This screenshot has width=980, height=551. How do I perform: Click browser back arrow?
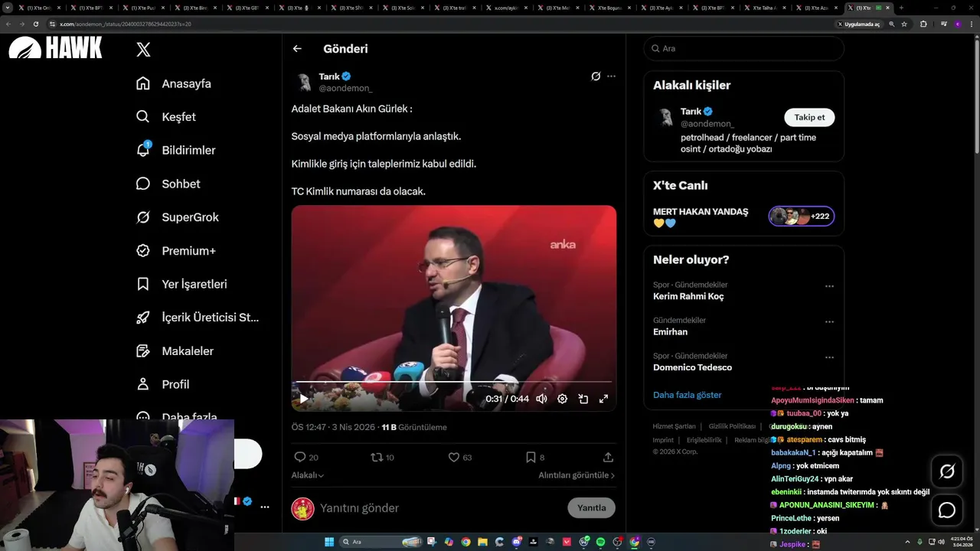[x=8, y=24]
